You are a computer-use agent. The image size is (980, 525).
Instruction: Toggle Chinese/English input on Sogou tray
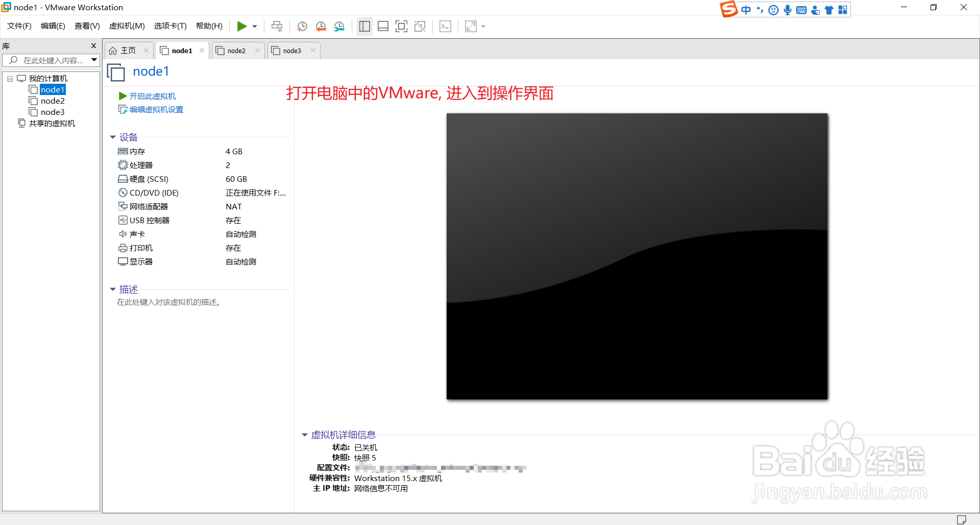[x=747, y=10]
